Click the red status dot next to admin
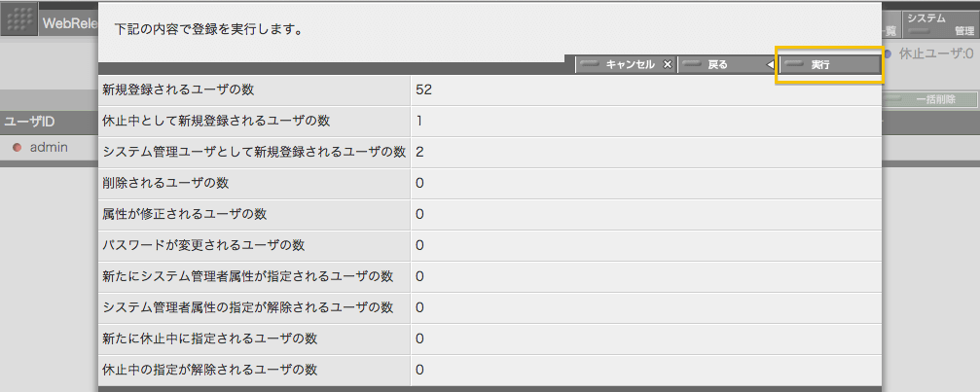 pyautogui.click(x=18, y=147)
